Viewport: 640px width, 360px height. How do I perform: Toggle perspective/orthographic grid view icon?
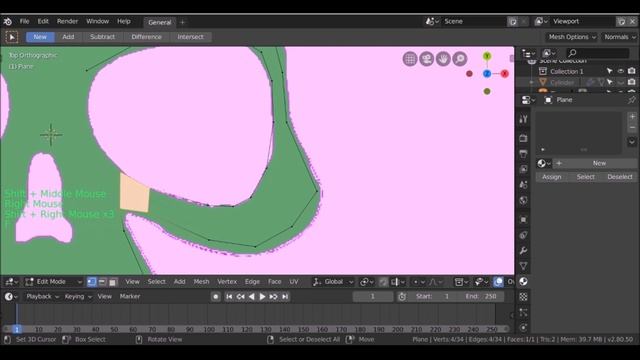[x=410, y=59]
